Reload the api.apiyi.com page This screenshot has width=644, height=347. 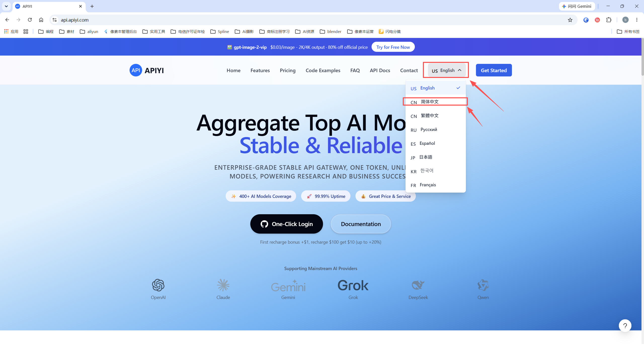[x=30, y=20]
